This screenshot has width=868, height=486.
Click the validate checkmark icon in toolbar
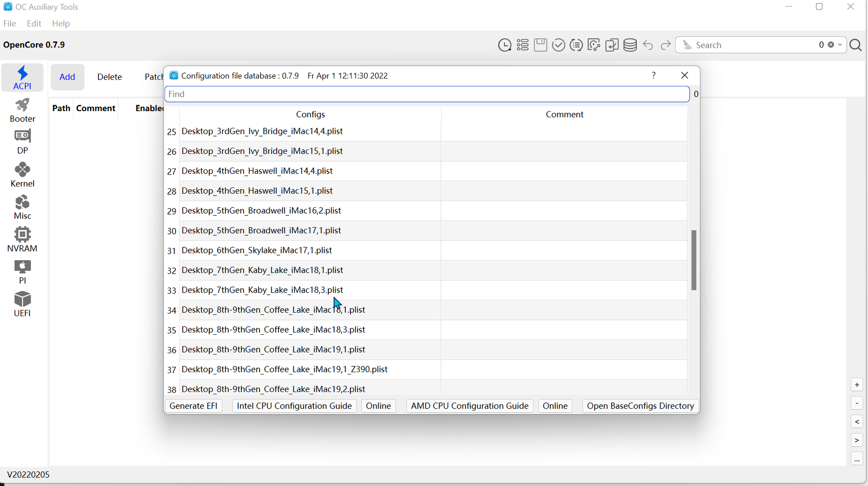point(558,45)
